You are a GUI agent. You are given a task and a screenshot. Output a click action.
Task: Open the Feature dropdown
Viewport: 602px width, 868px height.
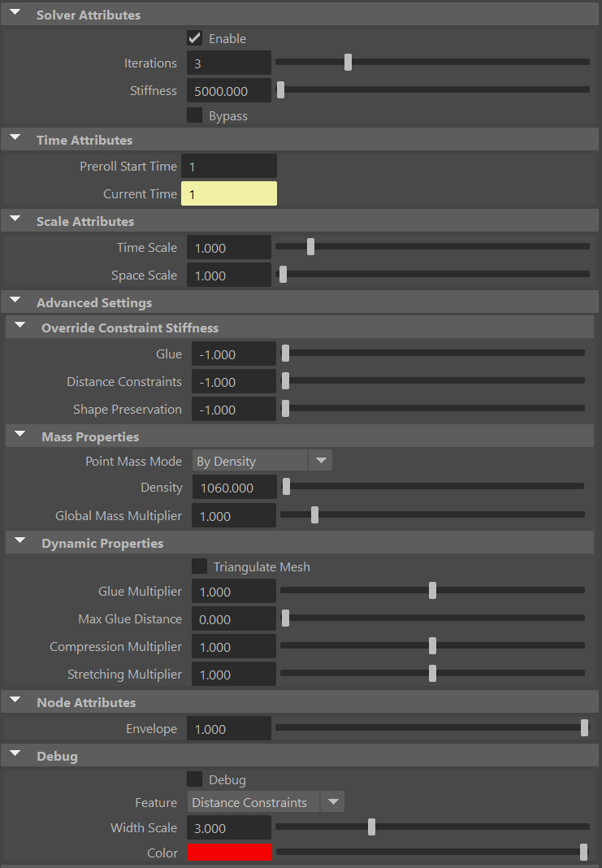[x=266, y=801]
